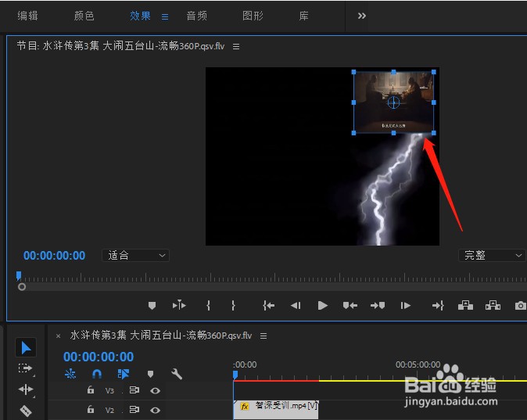The height and width of the screenshot is (420, 527).
Task: Open the 效果 workspace menu icon
Action: click(x=165, y=16)
